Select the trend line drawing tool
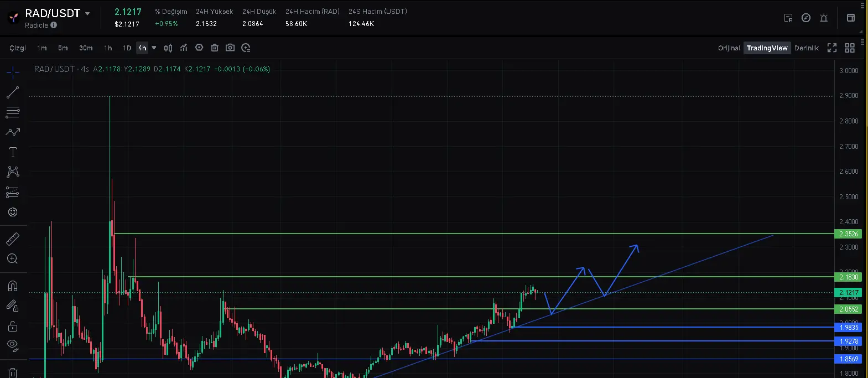 coord(13,92)
